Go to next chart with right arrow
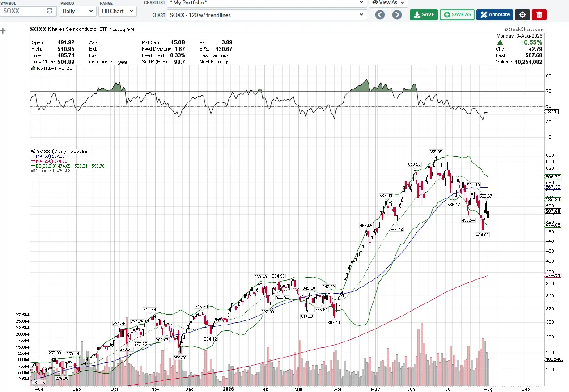This screenshot has width=569, height=392. [397, 15]
